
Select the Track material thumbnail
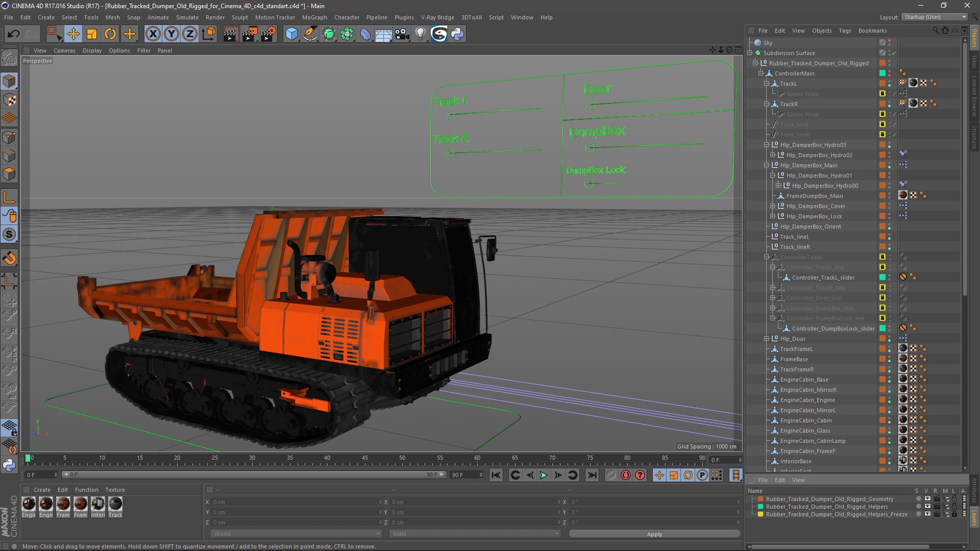(115, 507)
